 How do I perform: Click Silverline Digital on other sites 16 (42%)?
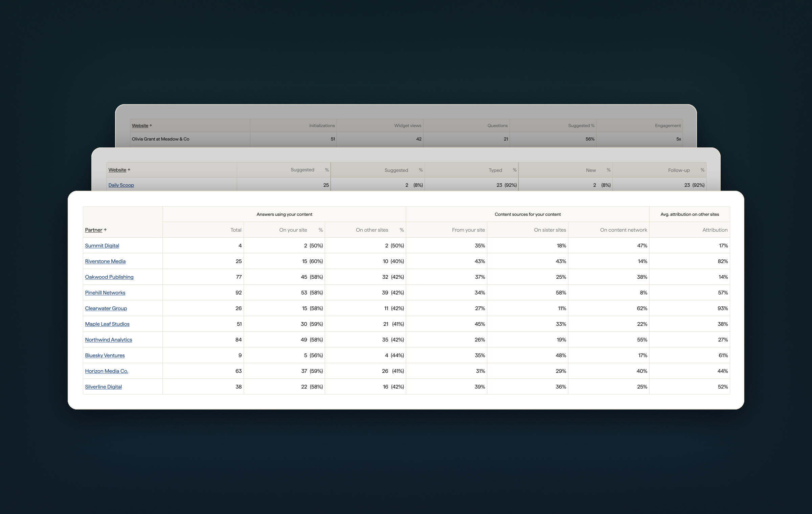pos(393,387)
